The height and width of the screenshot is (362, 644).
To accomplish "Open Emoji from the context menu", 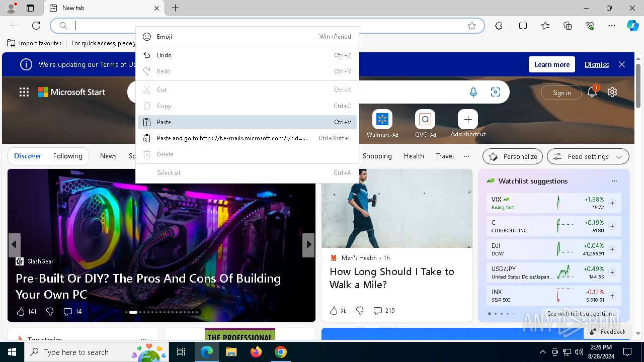I will (247, 37).
